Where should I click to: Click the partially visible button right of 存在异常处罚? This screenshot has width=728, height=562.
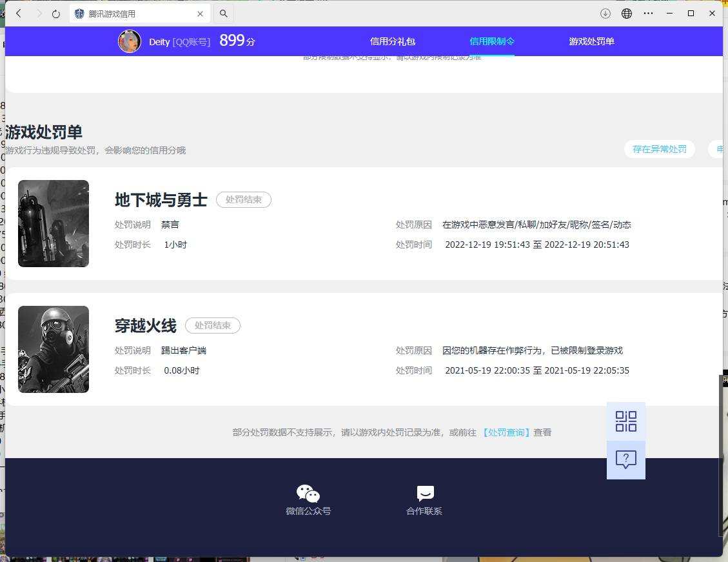point(717,149)
